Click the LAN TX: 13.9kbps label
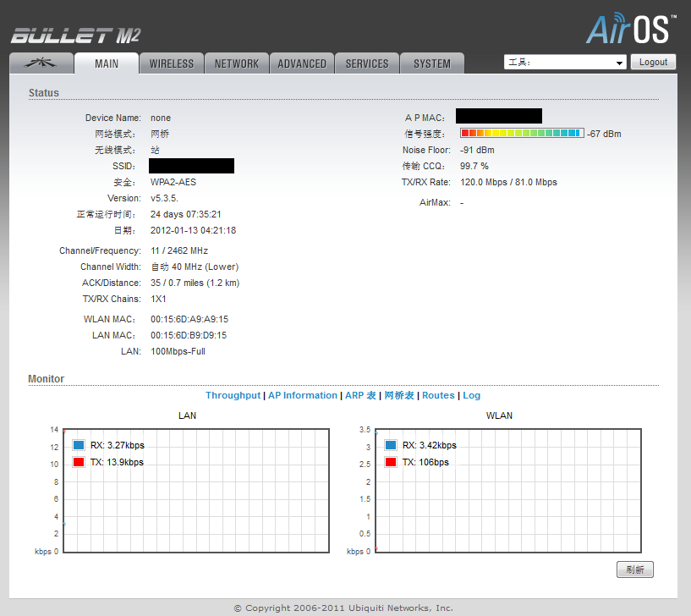Screen dimensions: 691x616 tap(117, 462)
